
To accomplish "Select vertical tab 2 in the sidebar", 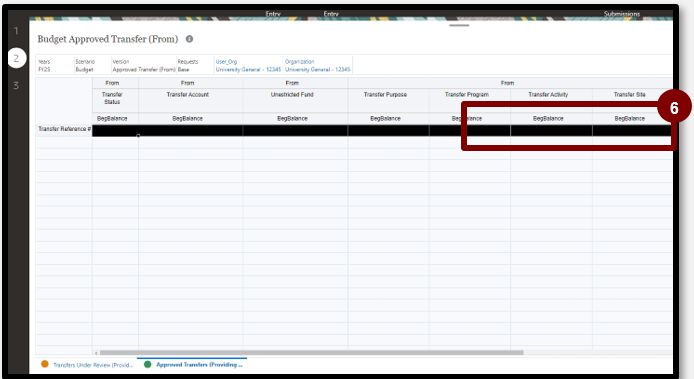I will tap(16, 58).
